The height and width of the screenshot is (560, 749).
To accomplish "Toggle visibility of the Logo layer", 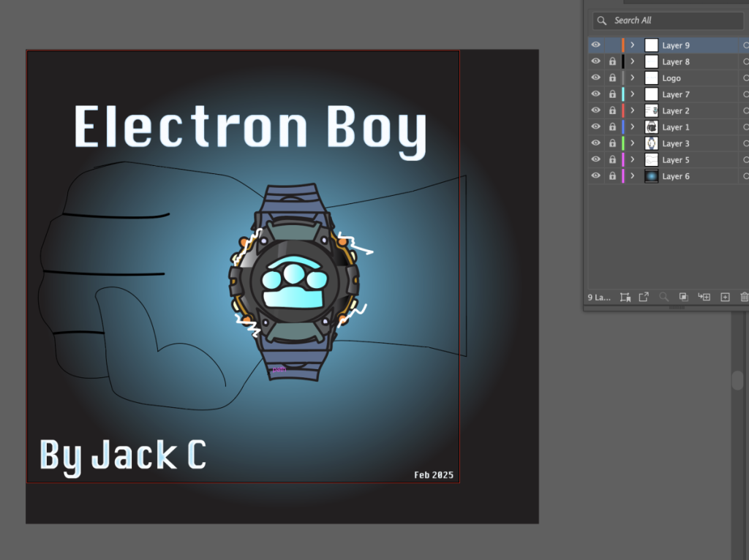I will [x=596, y=78].
